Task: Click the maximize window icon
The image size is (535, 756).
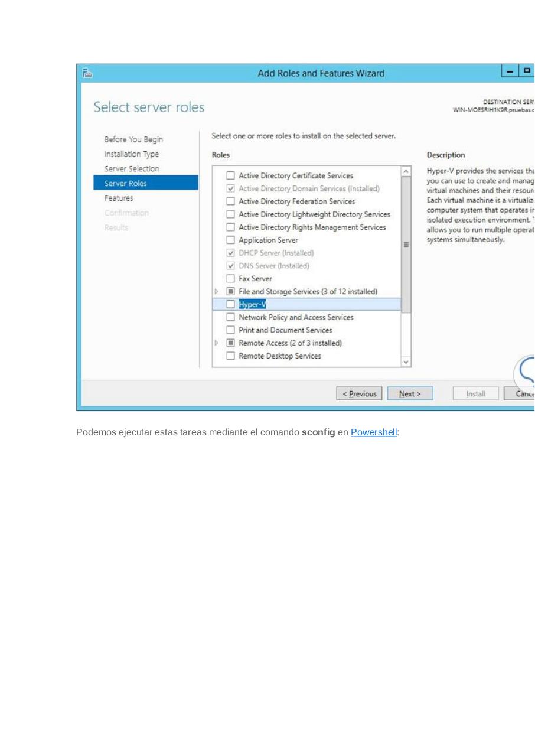Action: click(526, 72)
